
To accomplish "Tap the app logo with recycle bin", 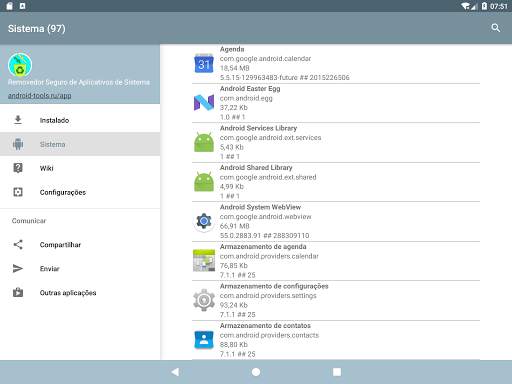I will [x=20, y=65].
